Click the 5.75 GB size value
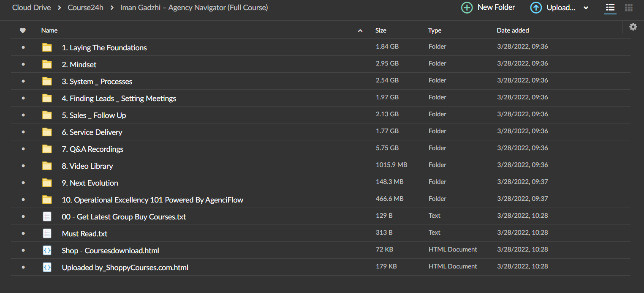 tap(387, 148)
